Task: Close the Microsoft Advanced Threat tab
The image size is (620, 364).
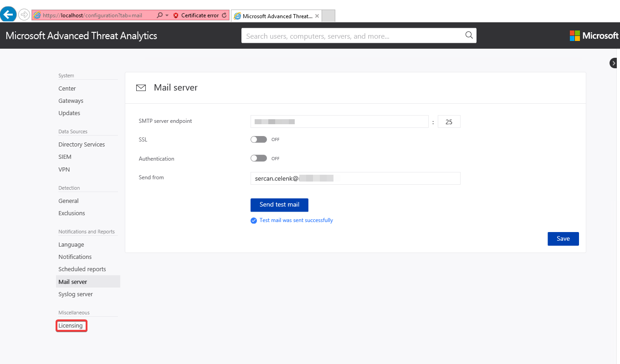Action: (x=317, y=16)
